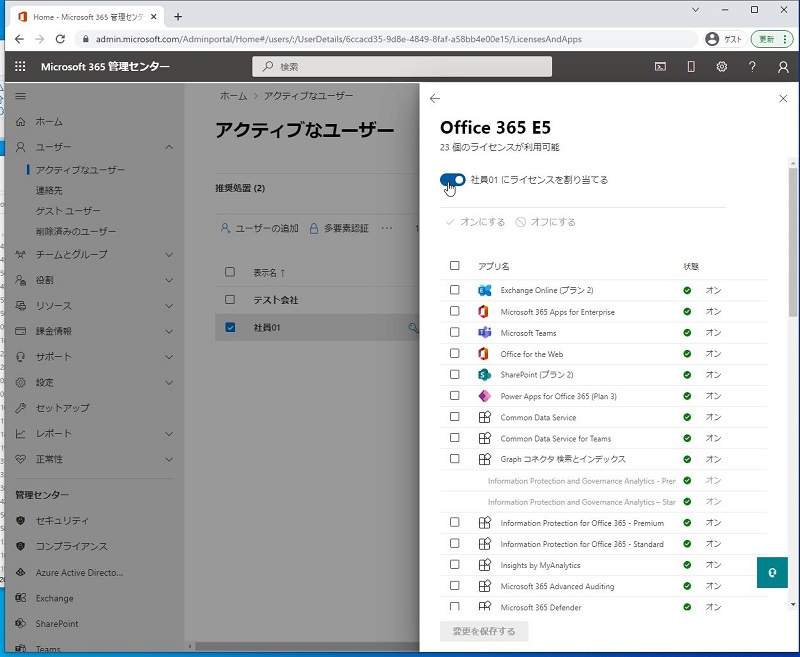800x657 pixels.
Task: Click the Power Apps for Office 365 icon
Action: pos(485,396)
